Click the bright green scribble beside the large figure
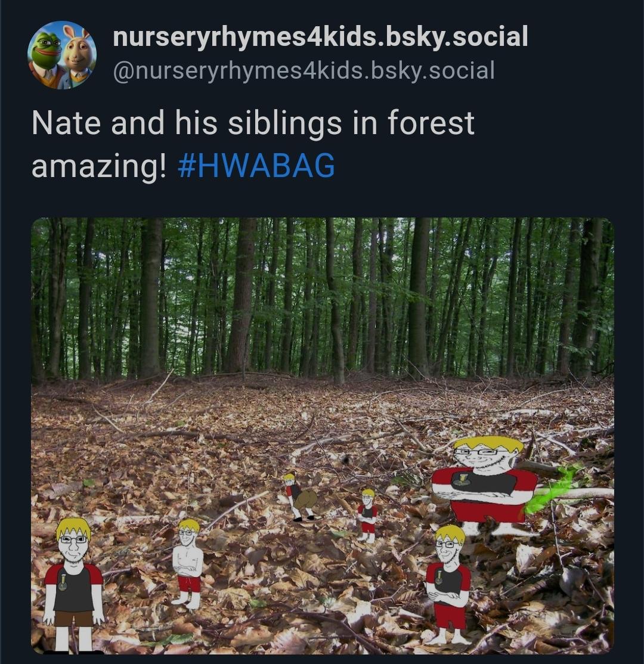The height and width of the screenshot is (664, 644). tap(552, 489)
